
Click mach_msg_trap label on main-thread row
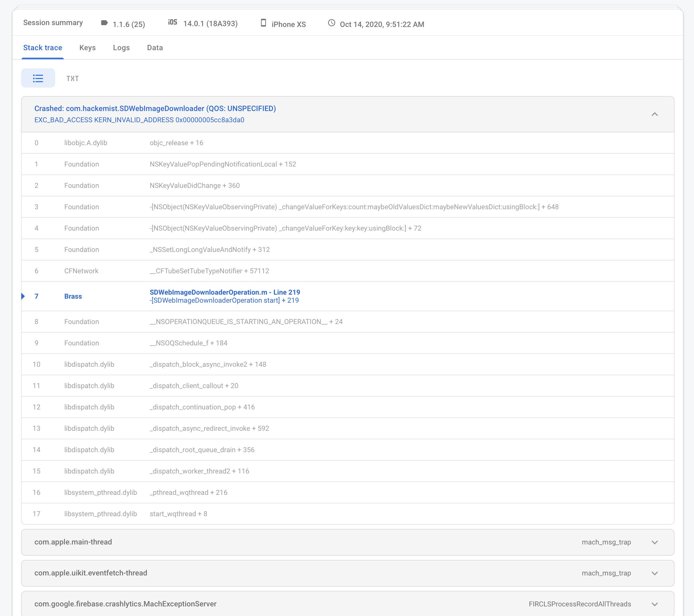point(606,542)
